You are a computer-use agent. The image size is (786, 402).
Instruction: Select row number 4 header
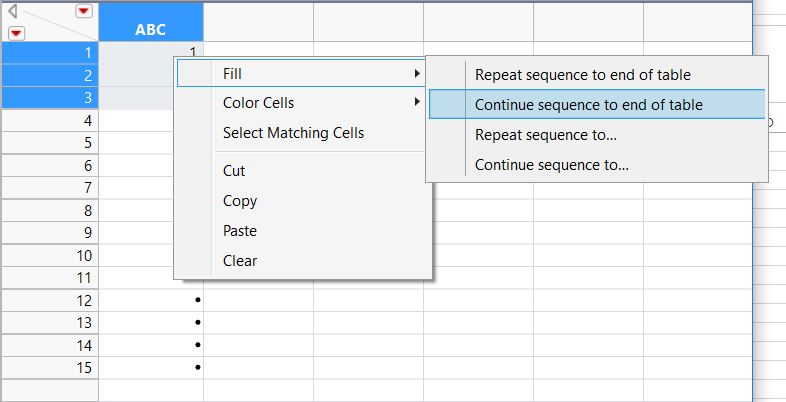(x=49, y=120)
